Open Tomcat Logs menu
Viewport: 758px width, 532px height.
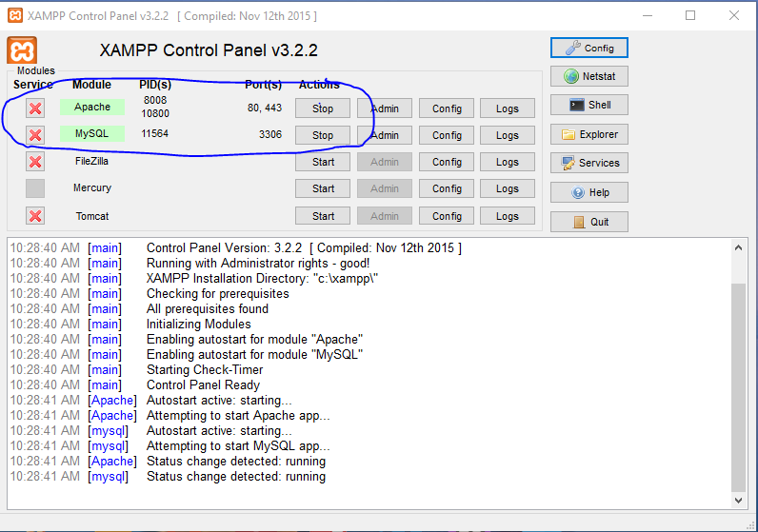pyautogui.click(x=508, y=216)
